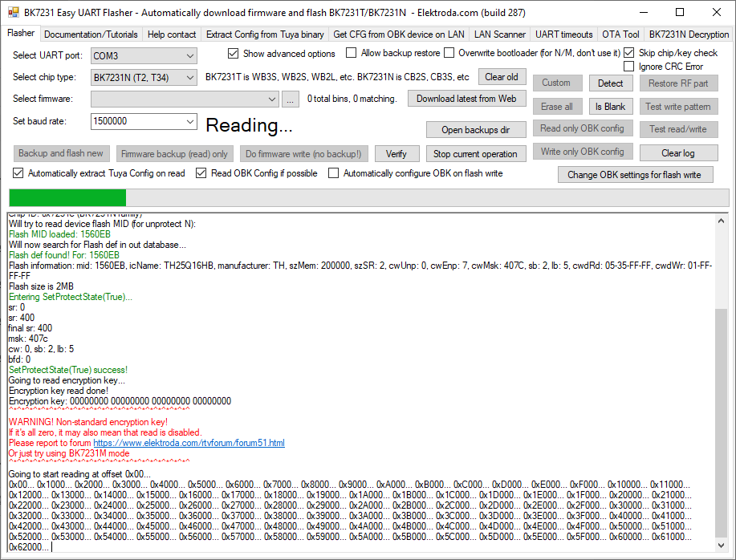Screen dimensions: 736x560
Task: Switch to UART timeouts tab
Action: click(x=563, y=34)
